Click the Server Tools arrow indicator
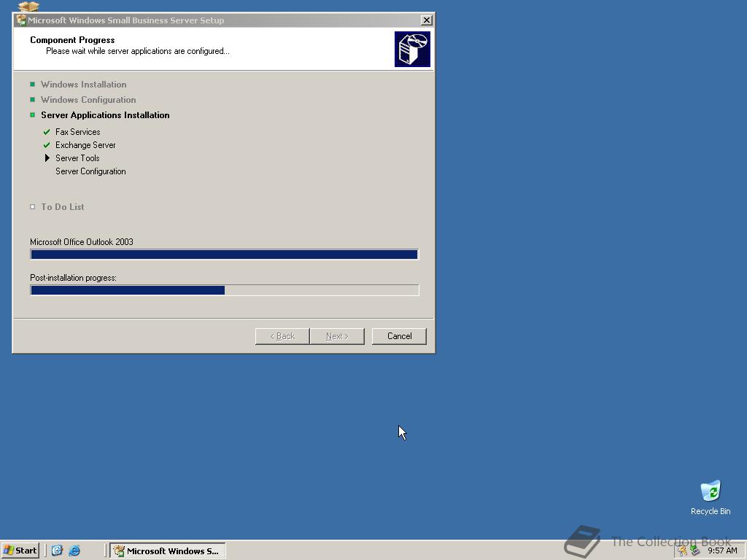The width and height of the screenshot is (747, 560). 47,158
